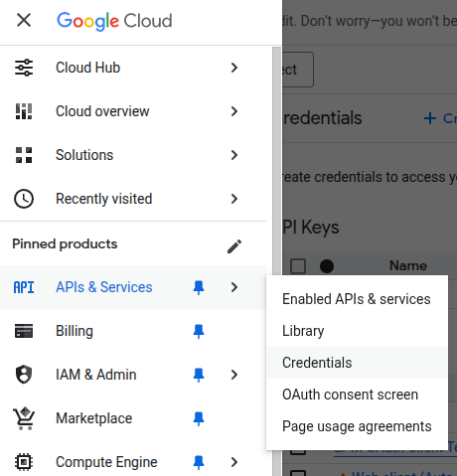This screenshot has width=457, height=476.
Task: Expand Solutions submenu chevron
Action: (x=234, y=155)
